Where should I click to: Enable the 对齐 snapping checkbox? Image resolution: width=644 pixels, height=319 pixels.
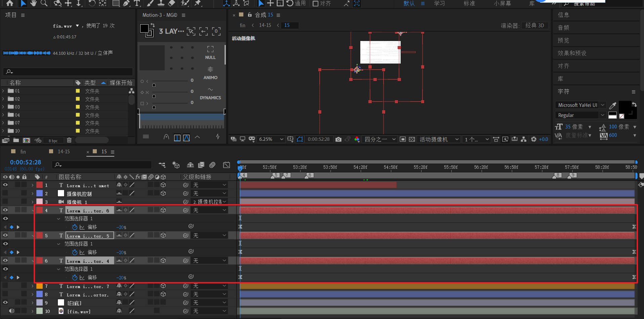tap(315, 3)
